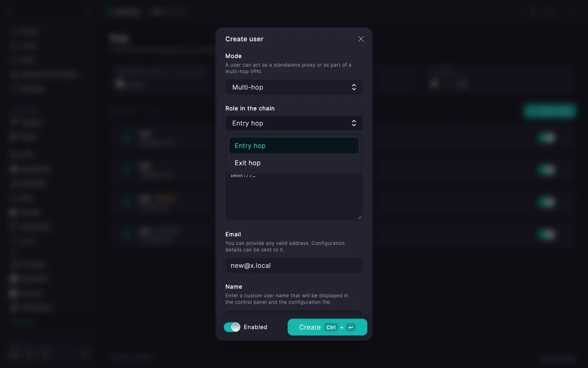Open the Mode dropdown showing Multi-hop
The width and height of the screenshot is (588, 368).
pos(294,87)
